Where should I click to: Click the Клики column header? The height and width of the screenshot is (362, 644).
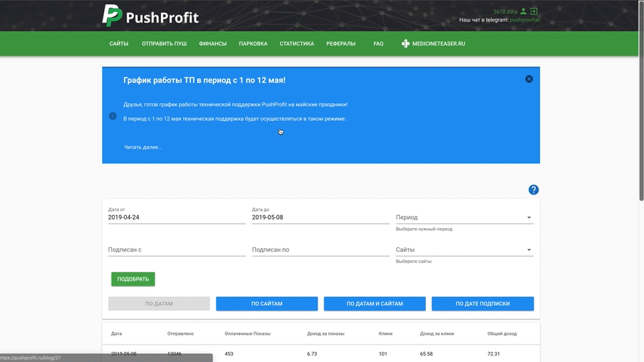386,334
